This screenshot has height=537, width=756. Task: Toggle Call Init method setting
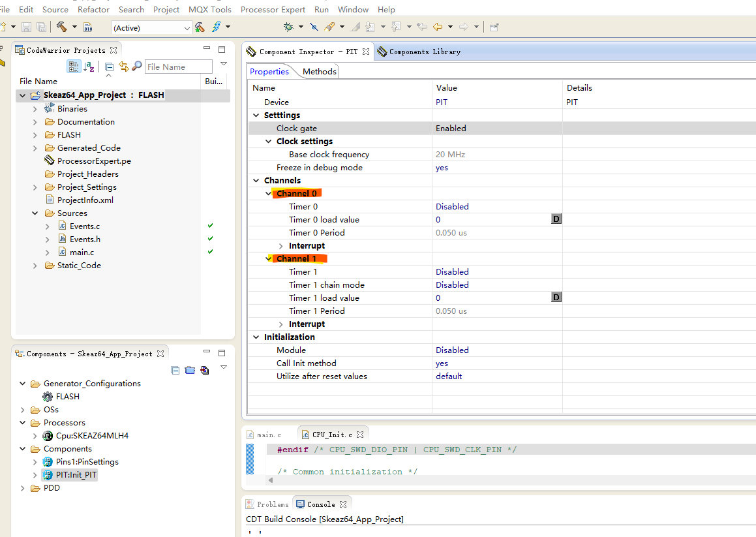[442, 363]
